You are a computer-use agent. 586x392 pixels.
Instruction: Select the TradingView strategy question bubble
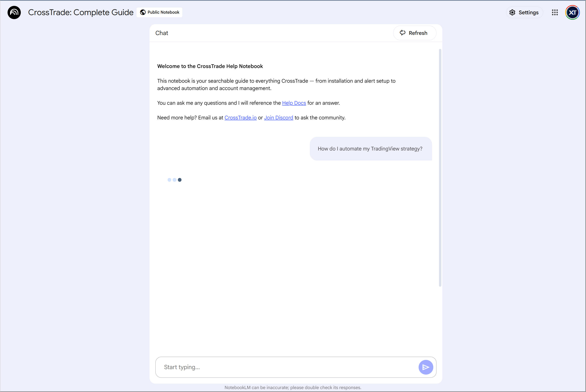click(x=370, y=149)
